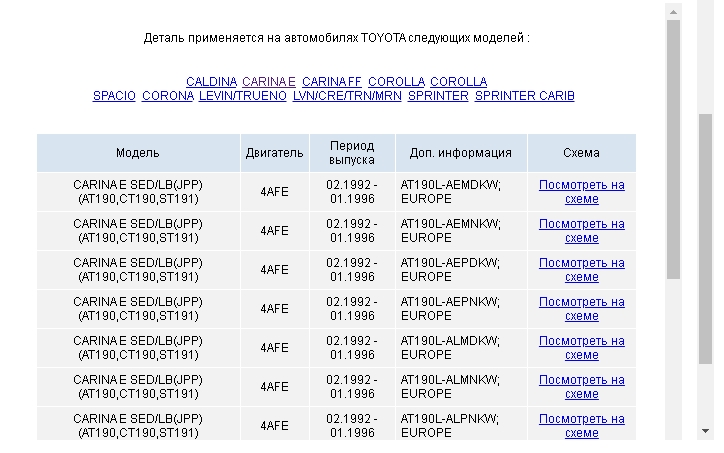
Task: Open the SPRINTER CARIB link
Action: pos(525,96)
